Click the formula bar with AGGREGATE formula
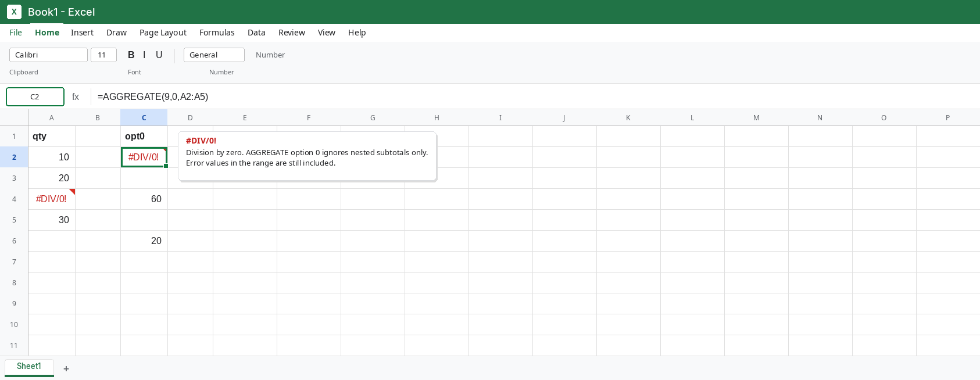Viewport: 980px width, 380px height. [x=535, y=96]
